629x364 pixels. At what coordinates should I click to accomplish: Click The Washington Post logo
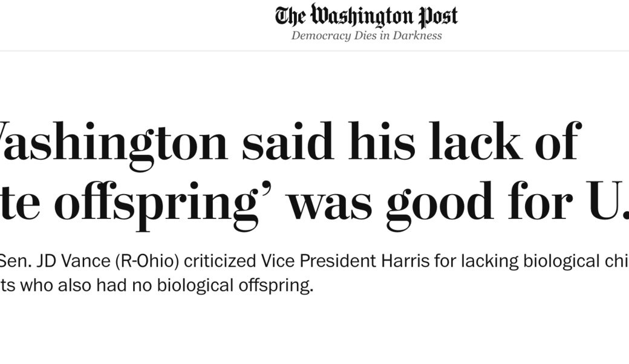coord(366,16)
